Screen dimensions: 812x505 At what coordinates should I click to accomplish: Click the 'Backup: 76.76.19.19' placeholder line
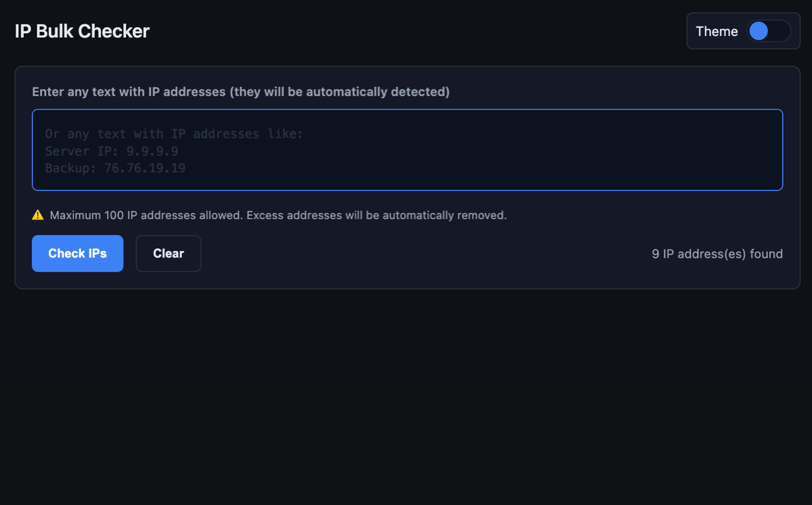pos(115,168)
